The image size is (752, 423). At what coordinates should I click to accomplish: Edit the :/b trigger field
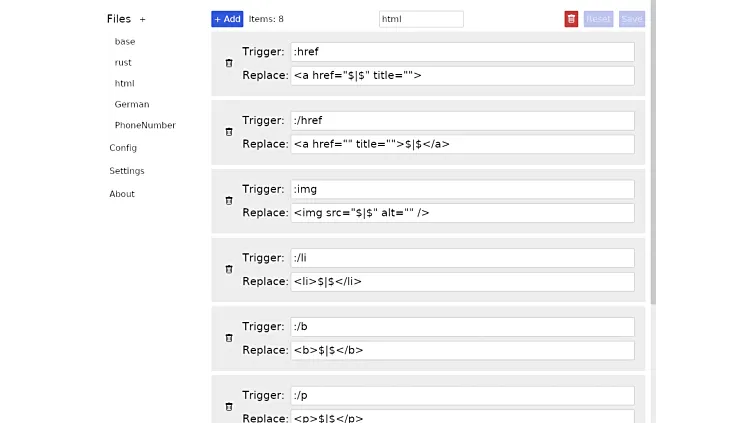(462, 327)
